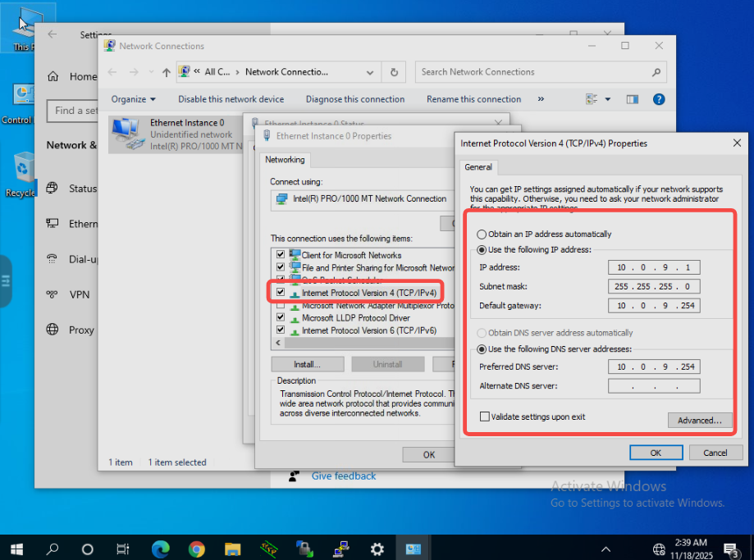754x560 pixels.
Task: Open Task View from taskbar
Action: (123, 549)
